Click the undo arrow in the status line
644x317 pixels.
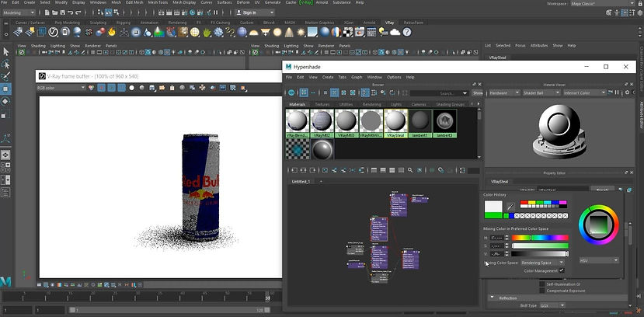[x=69, y=12]
